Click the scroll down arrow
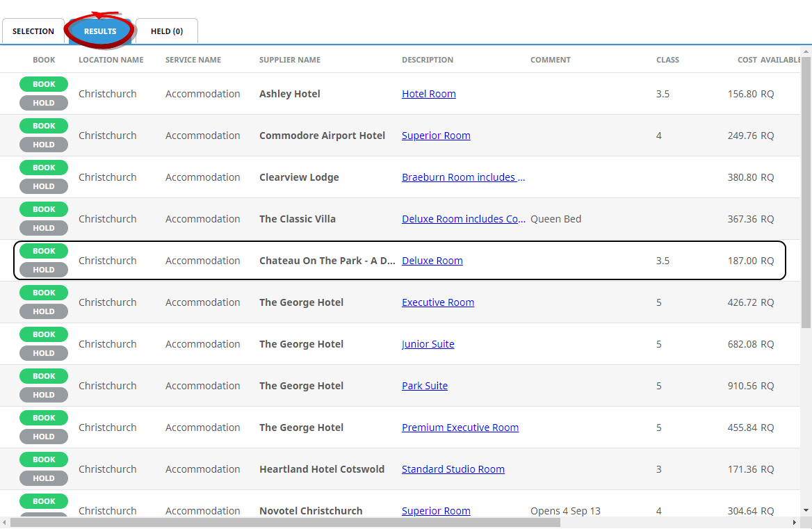This screenshot has height=529, width=812. click(806, 510)
